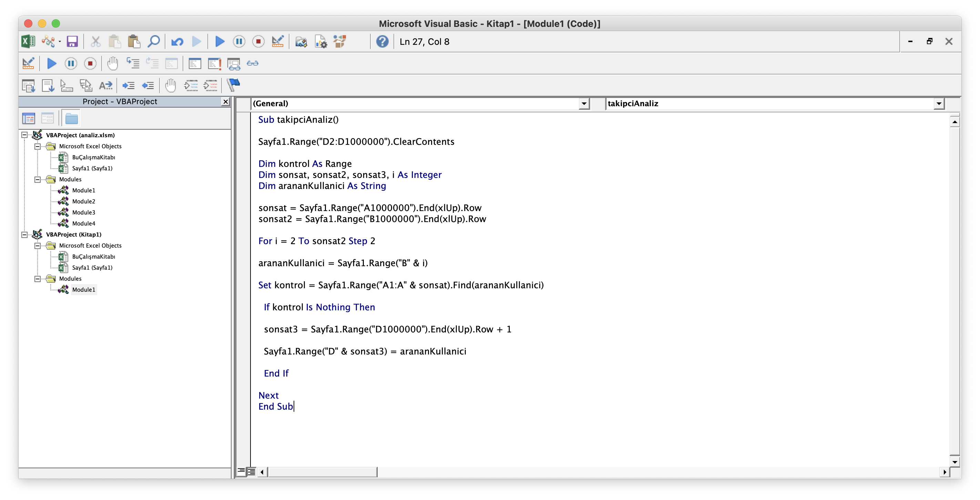Viewport: 980px width, 500px height.
Task: Toggle Design Mode in the top toolbar
Action: 278,41
